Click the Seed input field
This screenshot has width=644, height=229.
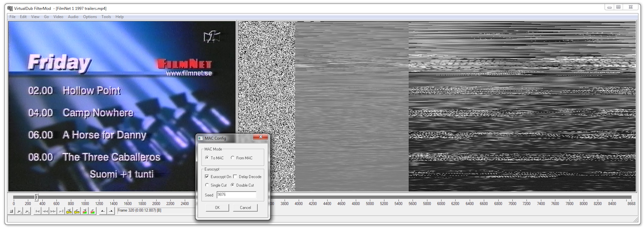(x=236, y=195)
